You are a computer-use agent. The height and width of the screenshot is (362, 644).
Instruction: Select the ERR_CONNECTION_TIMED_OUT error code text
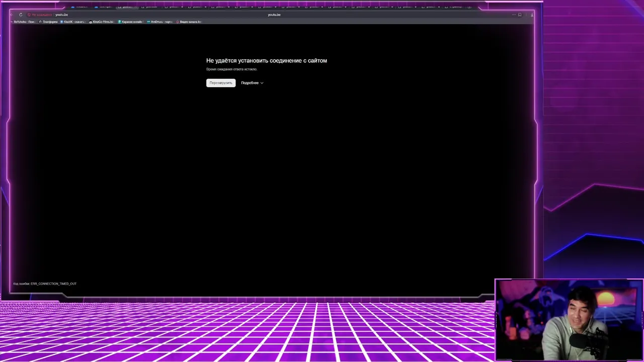tap(53, 284)
